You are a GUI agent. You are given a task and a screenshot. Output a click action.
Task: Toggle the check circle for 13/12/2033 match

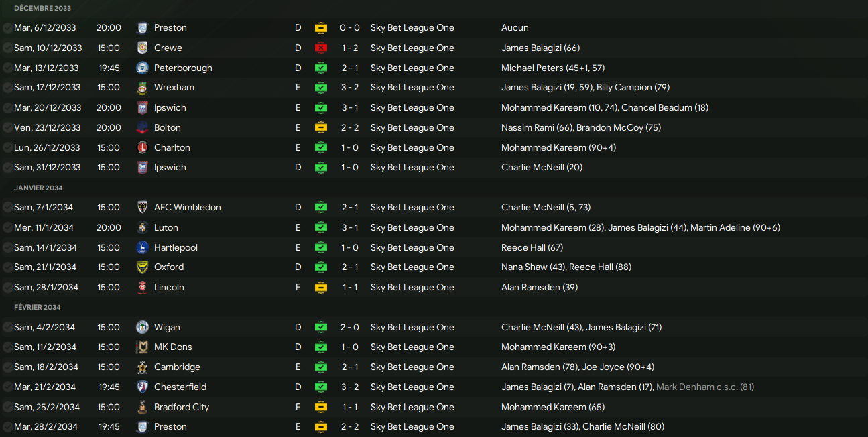point(7,68)
